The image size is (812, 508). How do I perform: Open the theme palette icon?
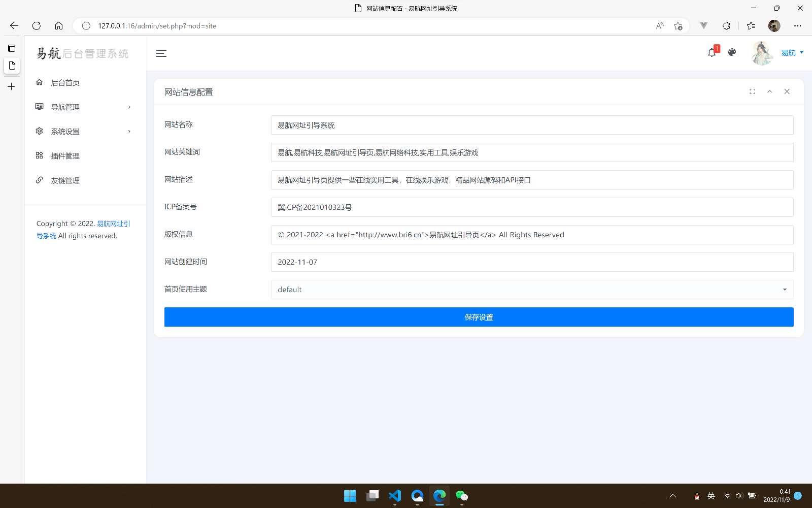pyautogui.click(x=732, y=52)
